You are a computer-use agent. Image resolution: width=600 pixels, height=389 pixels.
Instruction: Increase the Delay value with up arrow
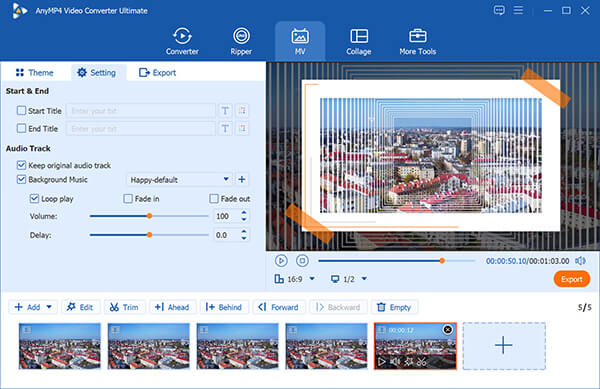(244, 231)
